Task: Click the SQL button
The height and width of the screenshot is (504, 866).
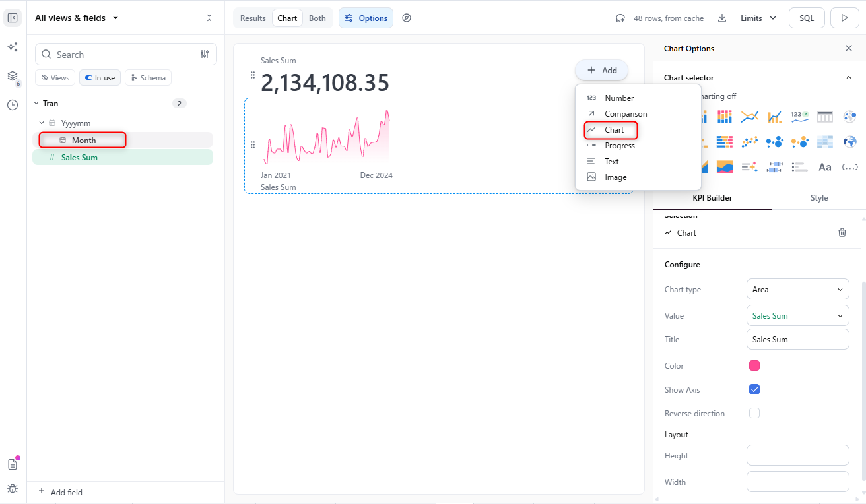Action: coord(807,18)
